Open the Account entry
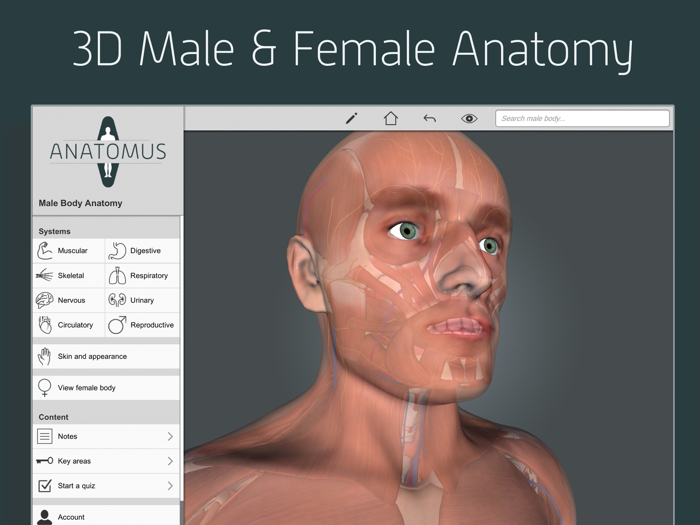The height and width of the screenshot is (525, 700). point(106,517)
